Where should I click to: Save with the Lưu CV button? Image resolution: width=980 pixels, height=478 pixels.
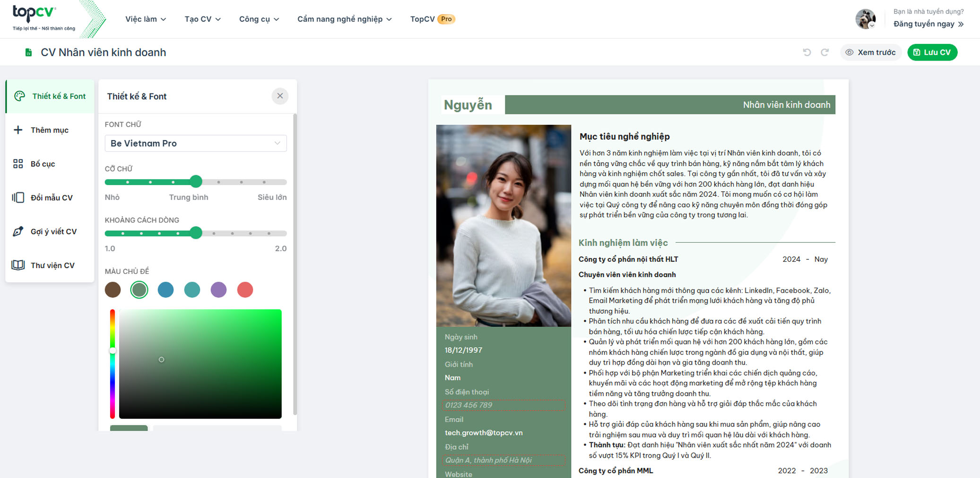pos(932,52)
